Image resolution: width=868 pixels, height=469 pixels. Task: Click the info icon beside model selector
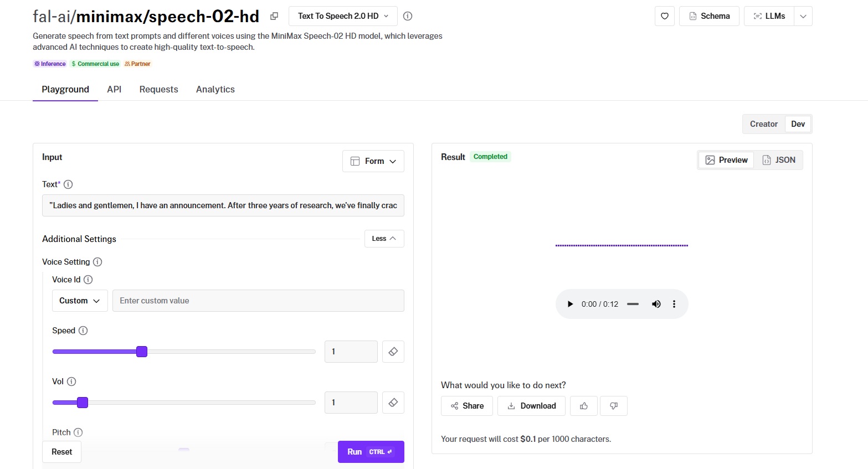click(x=408, y=16)
